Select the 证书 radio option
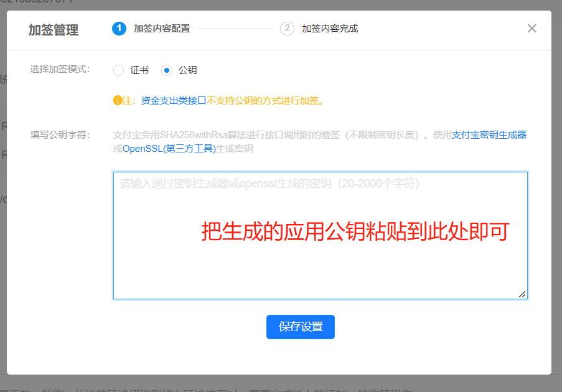The height and width of the screenshot is (392, 562). [119, 70]
